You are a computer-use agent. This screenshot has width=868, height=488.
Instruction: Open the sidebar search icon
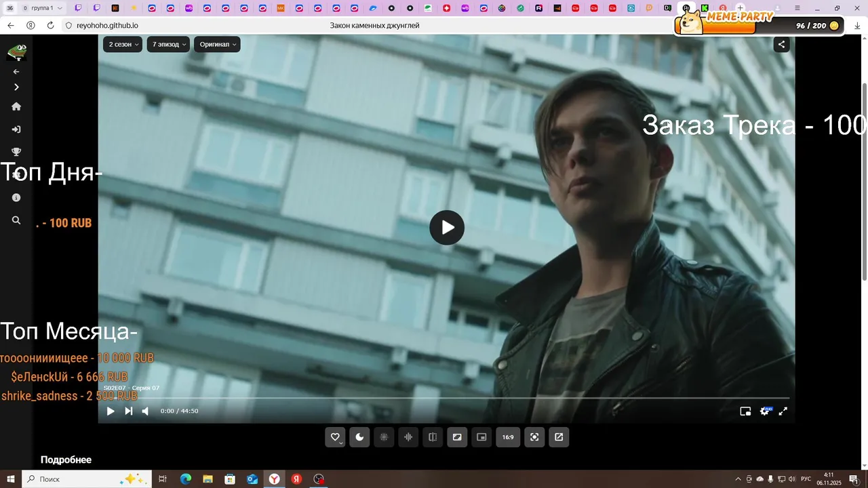16,220
